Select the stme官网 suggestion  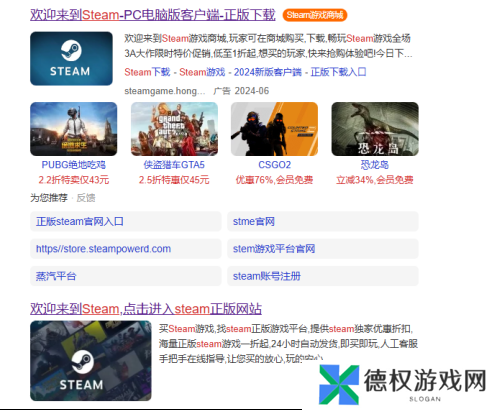tap(323, 221)
